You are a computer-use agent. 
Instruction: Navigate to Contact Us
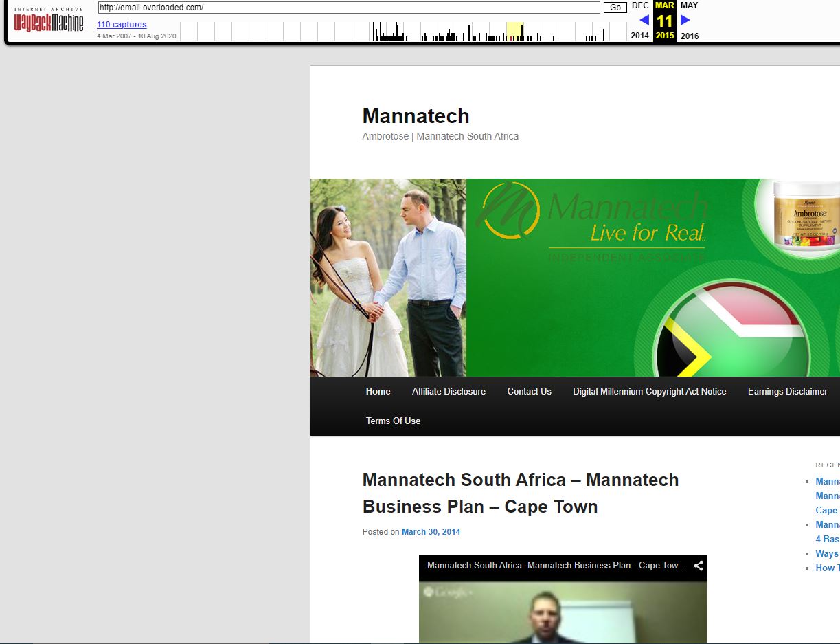pyautogui.click(x=529, y=392)
